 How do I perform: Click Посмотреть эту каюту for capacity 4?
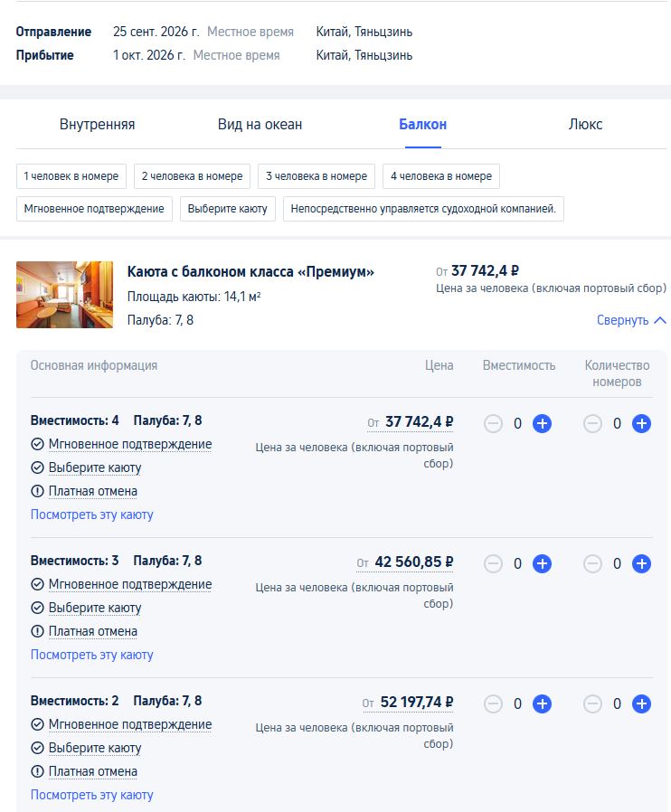point(91,515)
